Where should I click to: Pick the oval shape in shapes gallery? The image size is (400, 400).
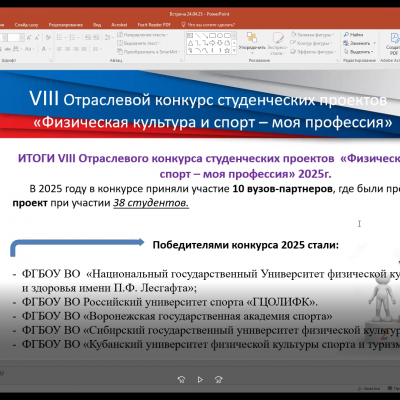pyautogui.click(x=220, y=35)
